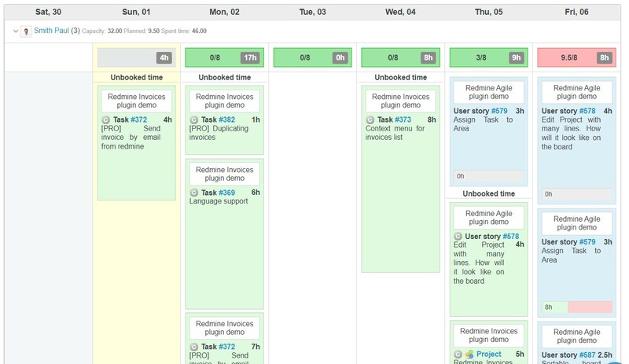This screenshot has width=629, height=364.
Task: Click the 0h spent-time bar on Thursday's #579 card
Action: tap(488, 176)
